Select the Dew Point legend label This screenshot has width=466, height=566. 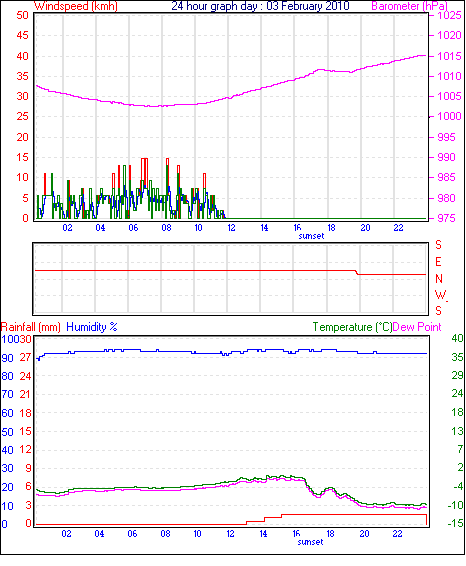[417, 327]
